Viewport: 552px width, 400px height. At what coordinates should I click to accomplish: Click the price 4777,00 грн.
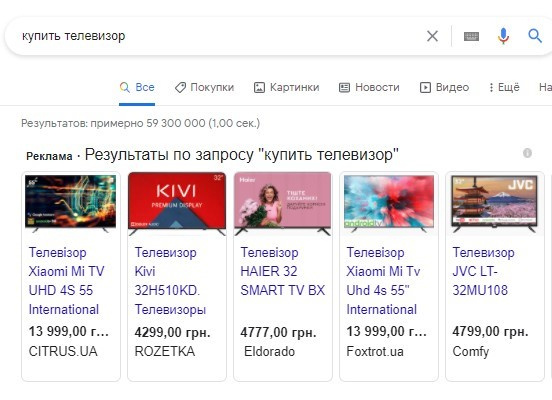pyautogui.click(x=278, y=332)
